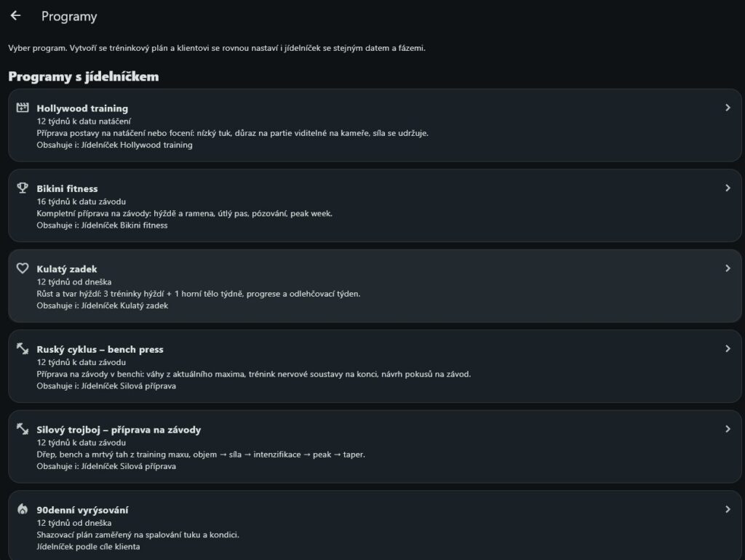The width and height of the screenshot is (745, 560).
Task: Click the Programy page title
Action: (x=69, y=16)
